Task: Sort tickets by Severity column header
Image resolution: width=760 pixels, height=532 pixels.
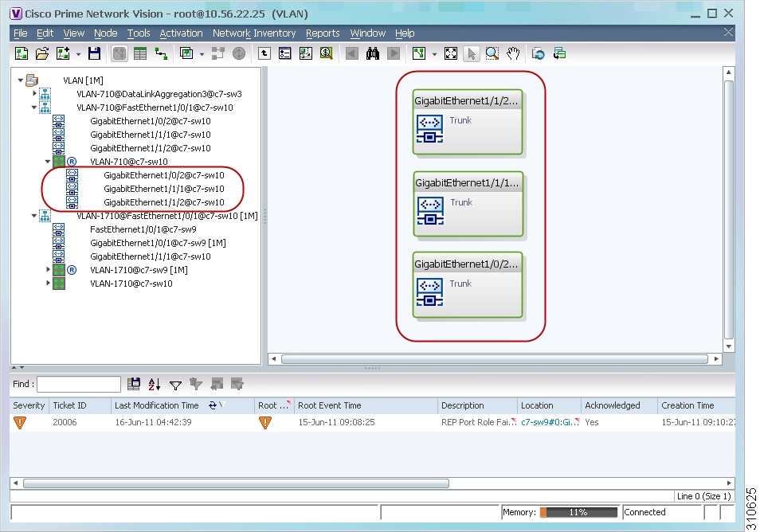Action: click(x=29, y=405)
